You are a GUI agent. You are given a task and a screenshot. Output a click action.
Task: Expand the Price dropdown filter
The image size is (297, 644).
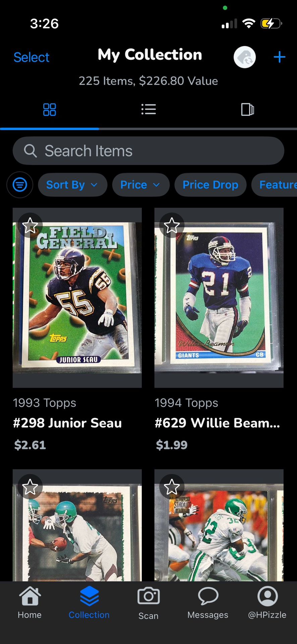click(140, 185)
